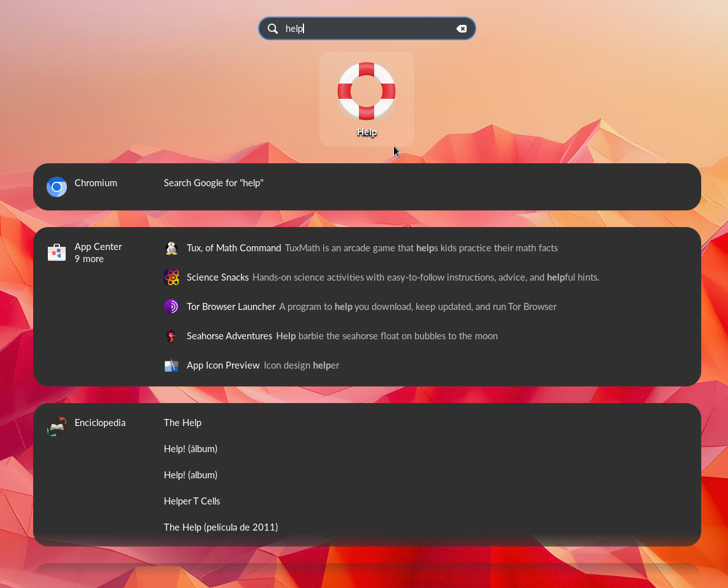
Task: Clear the search field with the backspace icon
Action: [462, 29]
